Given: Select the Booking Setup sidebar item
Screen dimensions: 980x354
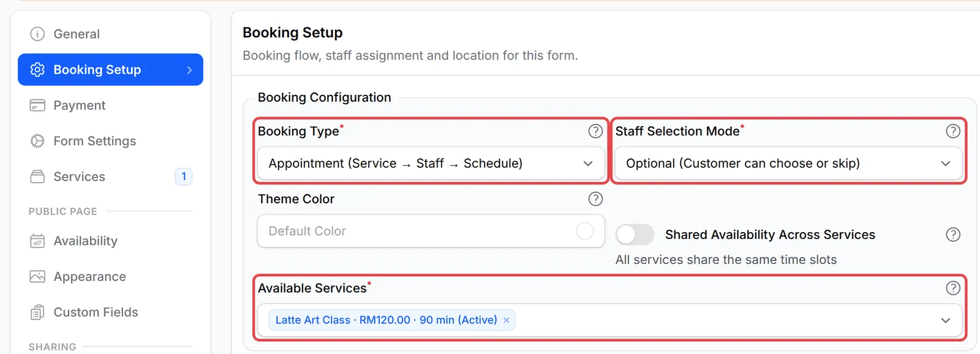Looking at the screenshot, I should point(110,69).
